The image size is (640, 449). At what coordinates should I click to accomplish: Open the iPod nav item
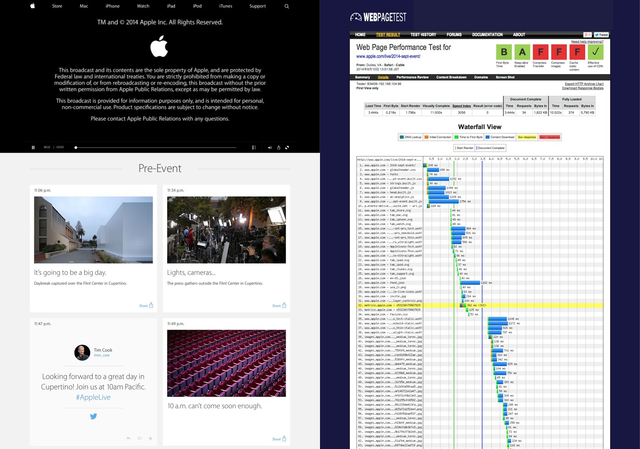(197, 6)
